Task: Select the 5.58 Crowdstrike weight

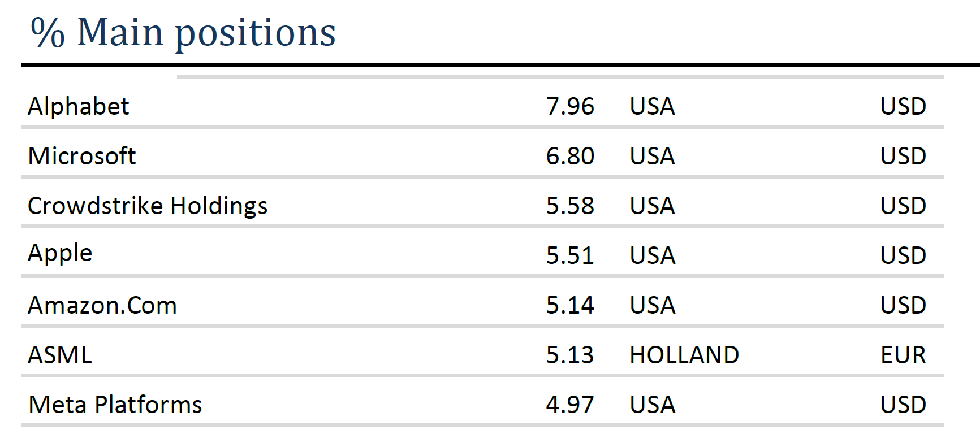Action: (570, 206)
